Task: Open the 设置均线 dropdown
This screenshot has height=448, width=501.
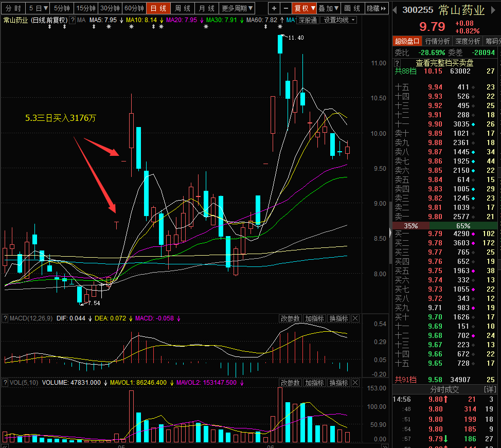Action: click(x=339, y=20)
